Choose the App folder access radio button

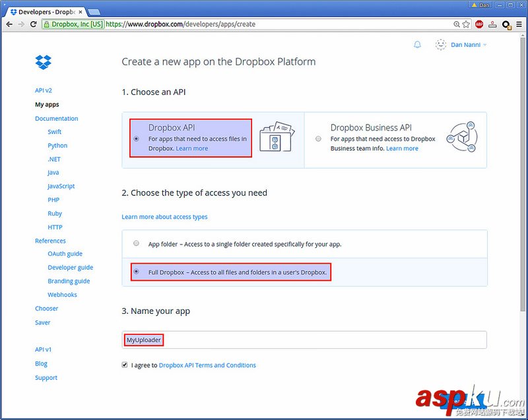136,243
